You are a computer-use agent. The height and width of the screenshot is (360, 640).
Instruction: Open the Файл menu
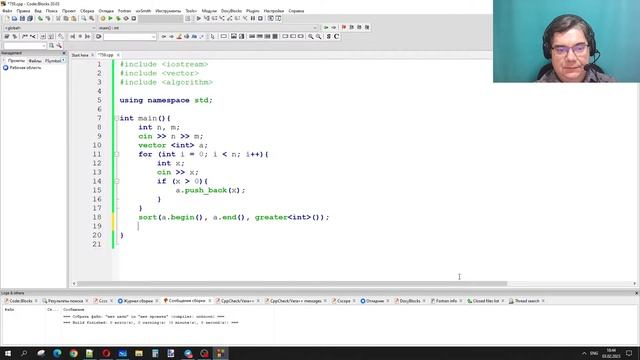pyautogui.click(x=7, y=11)
